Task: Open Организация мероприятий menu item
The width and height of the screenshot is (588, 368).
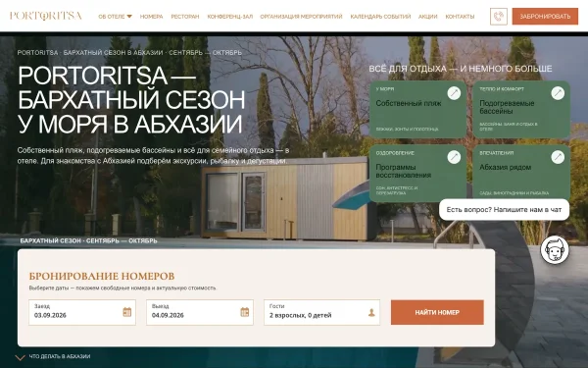Action: tap(301, 17)
